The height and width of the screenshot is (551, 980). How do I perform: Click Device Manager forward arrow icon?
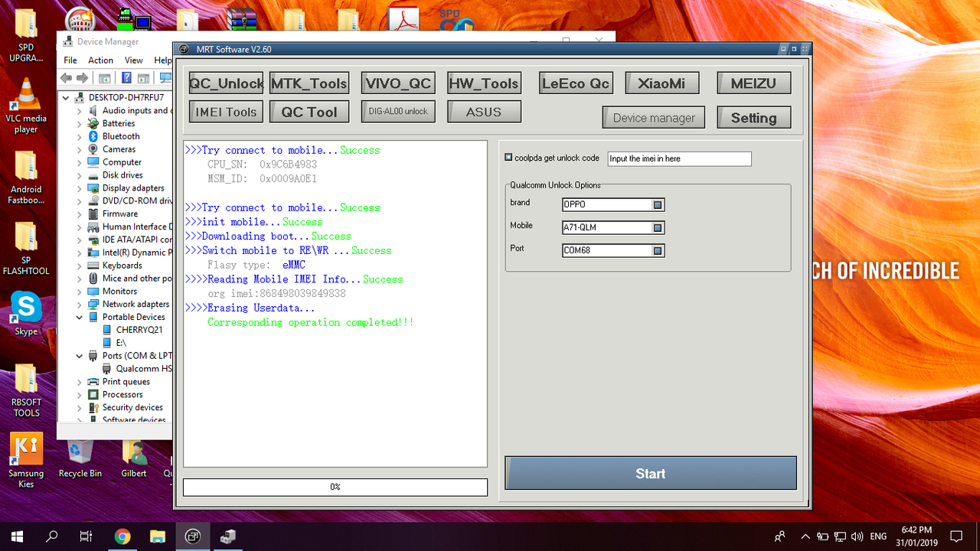[x=82, y=78]
